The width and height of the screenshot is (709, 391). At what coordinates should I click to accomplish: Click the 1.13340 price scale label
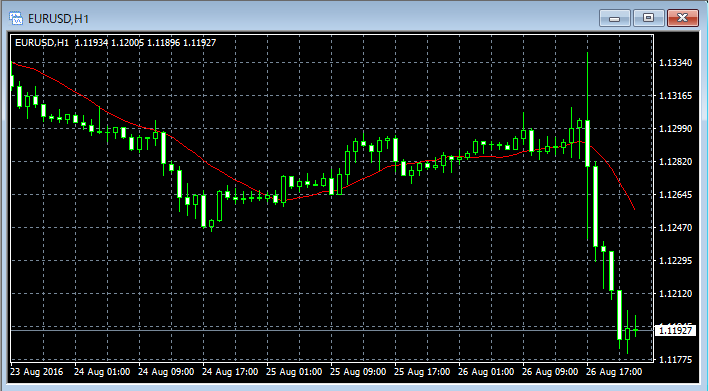pyautogui.click(x=676, y=62)
